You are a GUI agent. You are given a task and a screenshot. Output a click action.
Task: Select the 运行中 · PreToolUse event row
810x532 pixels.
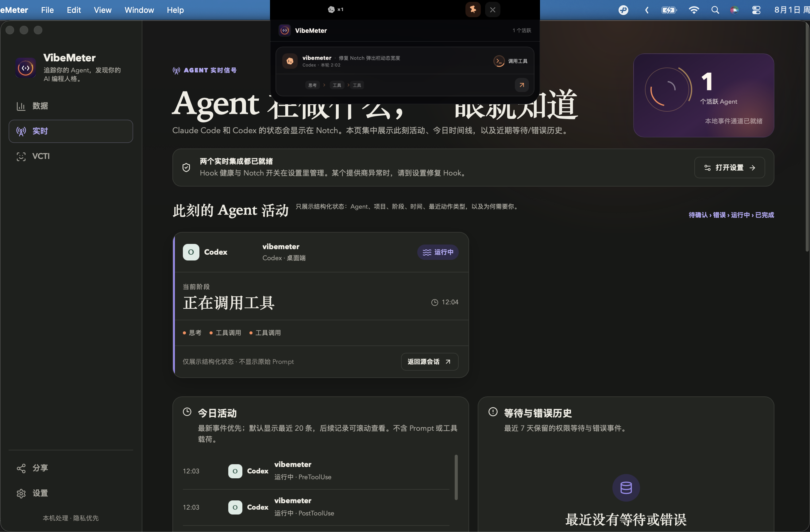tap(316, 471)
